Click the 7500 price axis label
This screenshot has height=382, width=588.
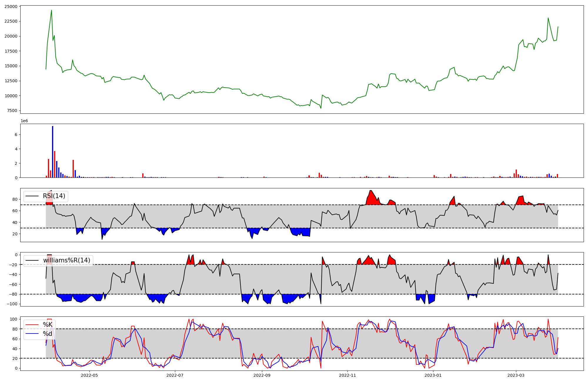(12, 111)
